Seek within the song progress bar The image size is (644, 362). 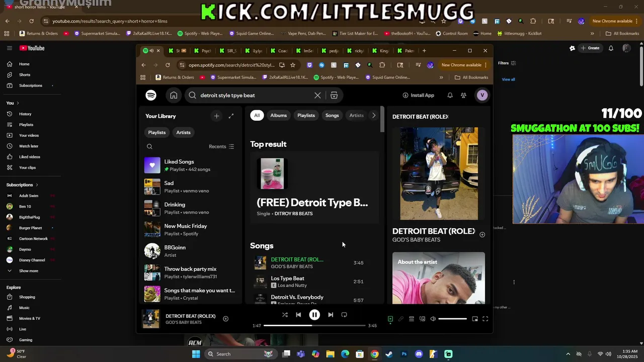tap(314, 325)
